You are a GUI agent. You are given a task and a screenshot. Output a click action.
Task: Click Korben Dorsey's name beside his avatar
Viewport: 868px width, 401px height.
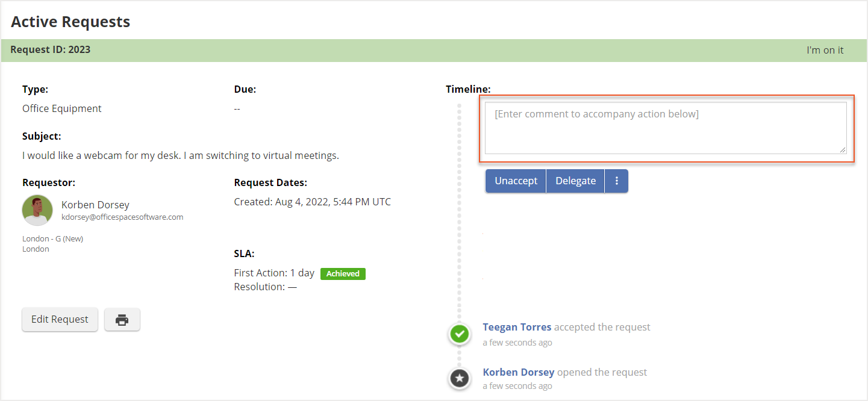click(95, 205)
